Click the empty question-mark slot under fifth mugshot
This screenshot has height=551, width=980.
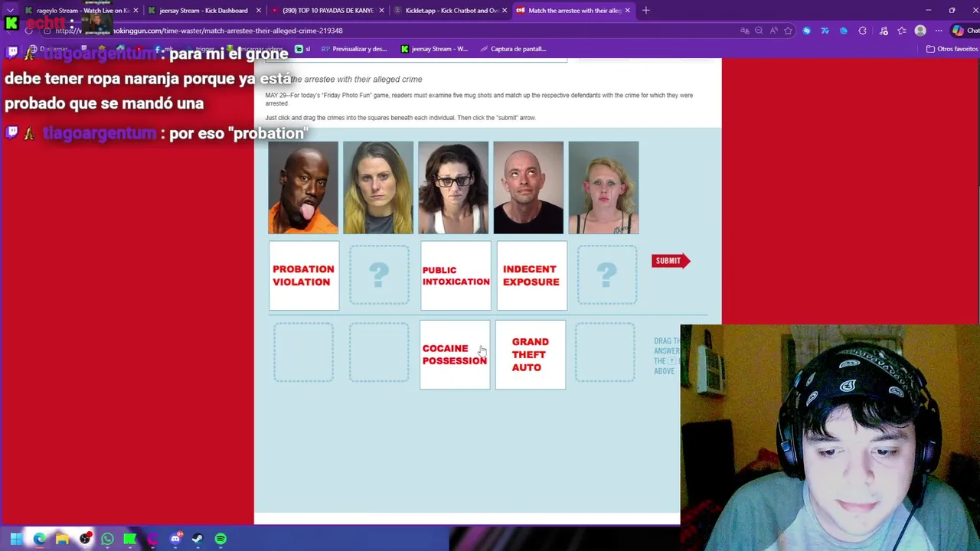click(607, 275)
